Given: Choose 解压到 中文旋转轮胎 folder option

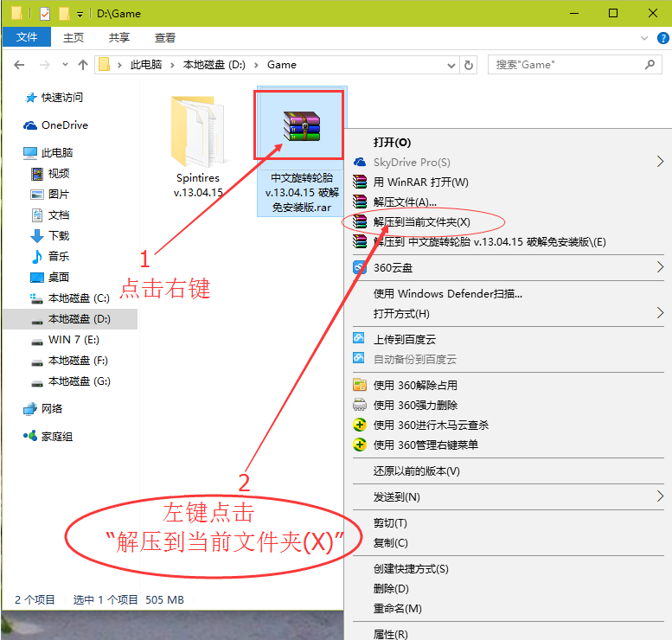Looking at the screenshot, I should 509,242.
